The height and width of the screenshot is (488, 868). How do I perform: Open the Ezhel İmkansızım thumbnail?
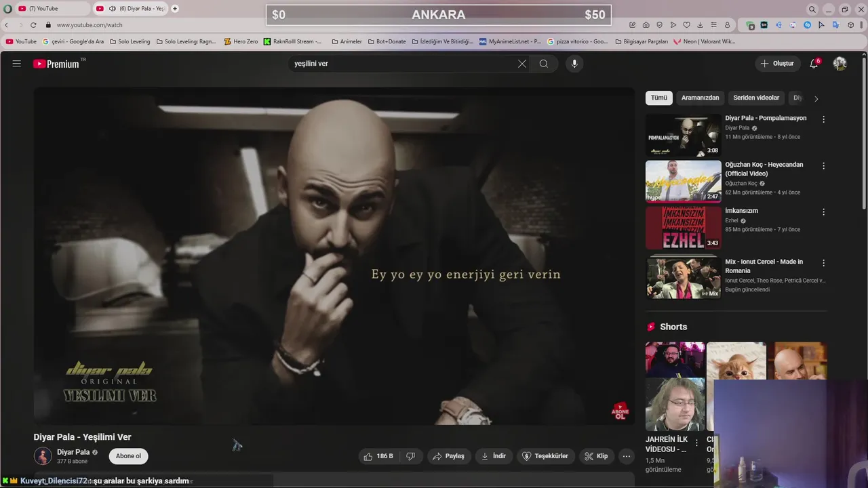click(x=683, y=227)
